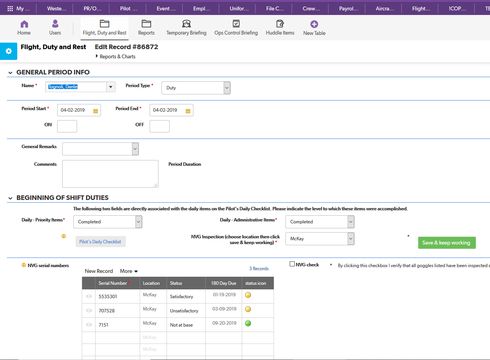Open the Period Type dropdown
This screenshot has width=490, height=360.
tap(196, 88)
